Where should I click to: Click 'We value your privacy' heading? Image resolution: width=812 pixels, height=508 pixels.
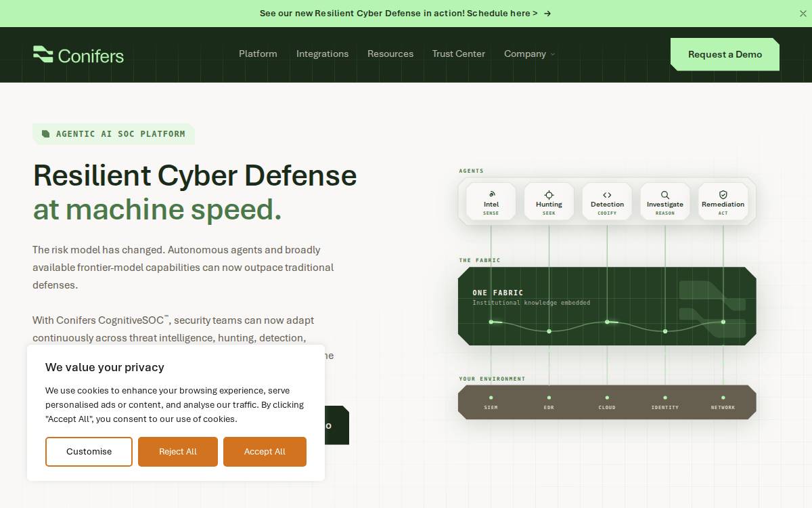pos(105,367)
